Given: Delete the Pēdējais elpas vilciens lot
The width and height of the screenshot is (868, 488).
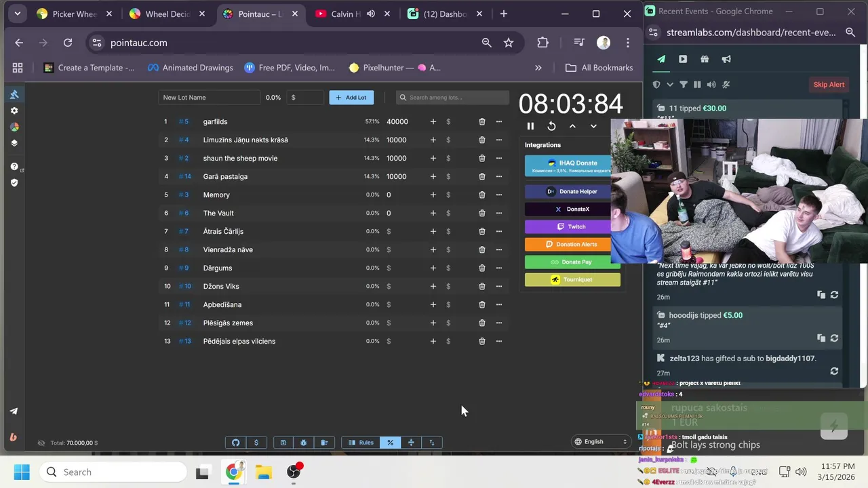Looking at the screenshot, I should pos(482,341).
